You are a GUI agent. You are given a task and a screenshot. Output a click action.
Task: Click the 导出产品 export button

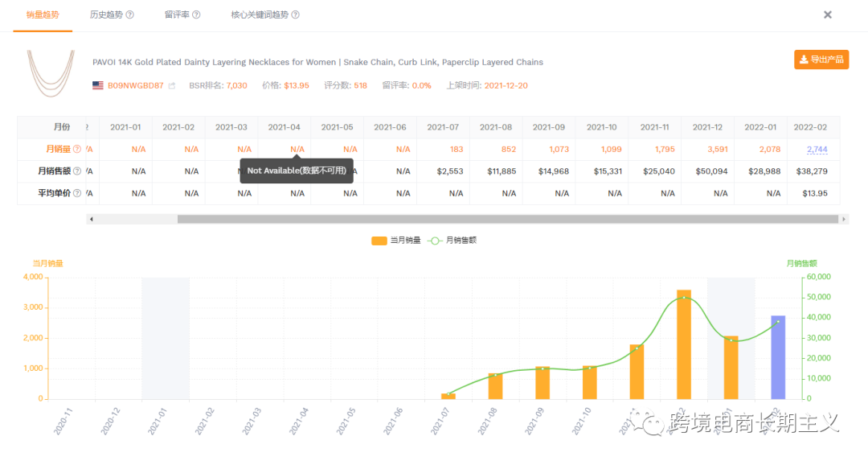821,60
